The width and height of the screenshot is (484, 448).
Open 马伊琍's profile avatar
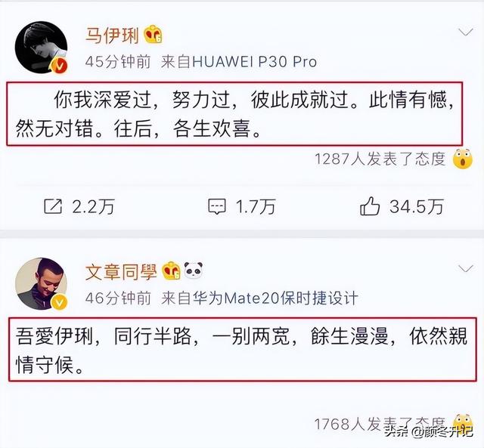coord(41,47)
